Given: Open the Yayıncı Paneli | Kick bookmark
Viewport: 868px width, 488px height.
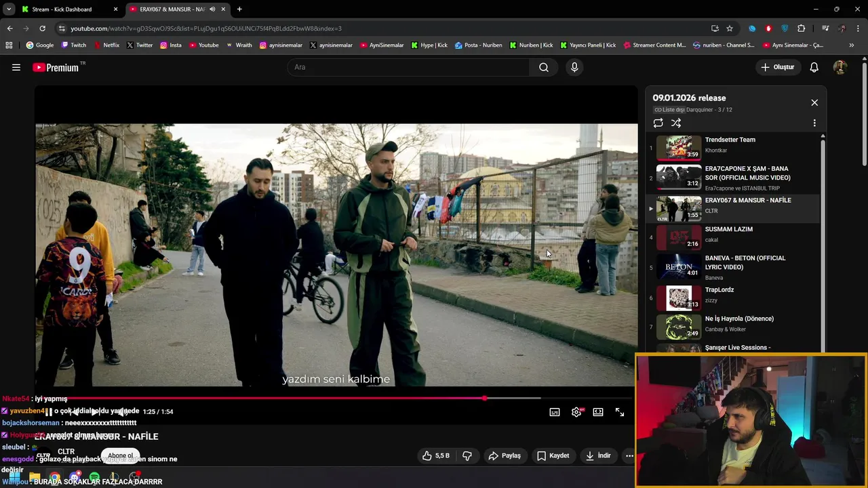Looking at the screenshot, I should point(588,45).
